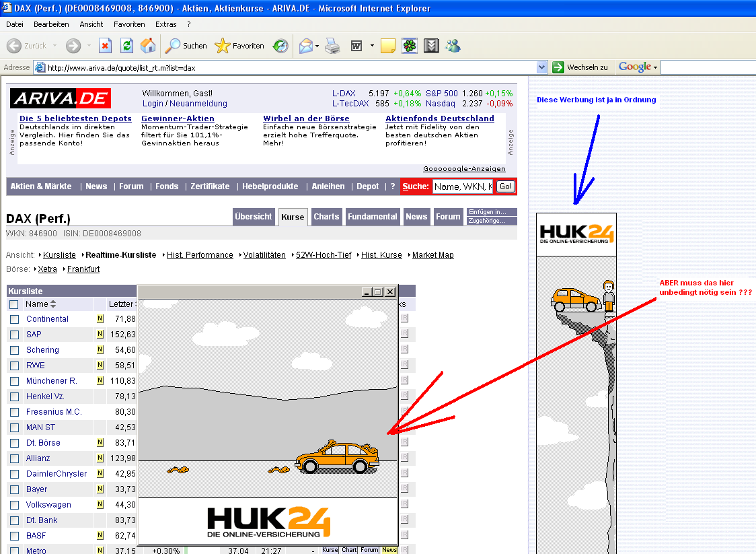
Task: Open the Datei menu
Action: tap(15, 24)
